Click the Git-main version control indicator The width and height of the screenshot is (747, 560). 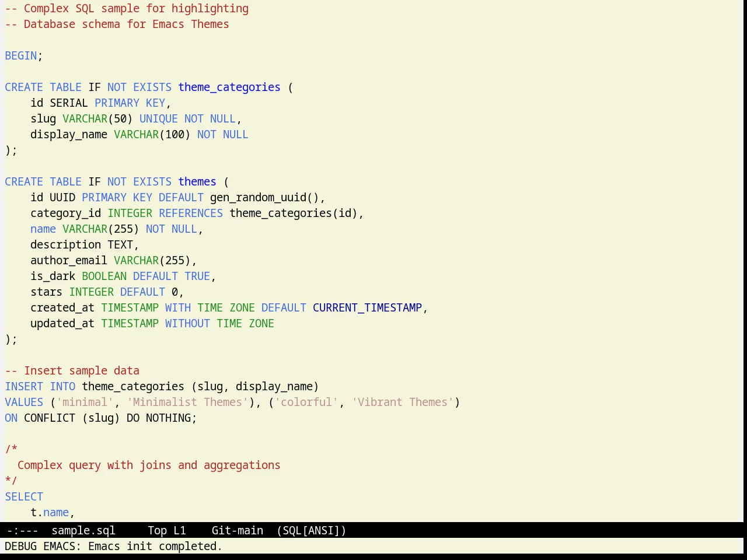click(x=238, y=530)
